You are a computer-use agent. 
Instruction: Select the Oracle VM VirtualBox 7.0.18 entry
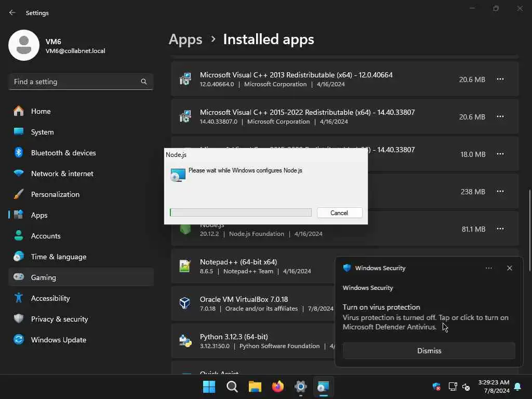pyautogui.click(x=253, y=303)
